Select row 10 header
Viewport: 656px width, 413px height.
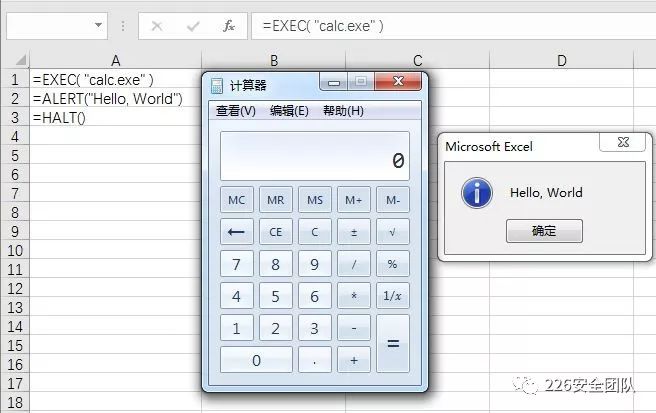pyautogui.click(x=15, y=250)
